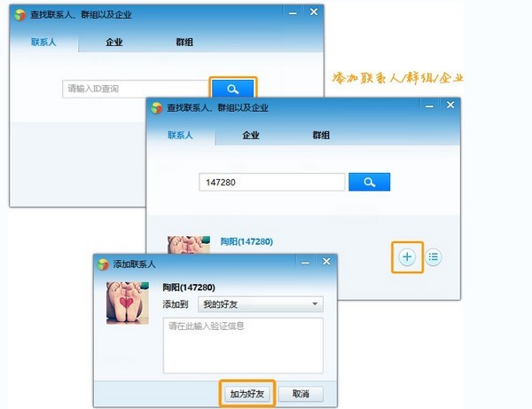Screen dimensions: 532x409
Task: Close front 查找联系人 window
Action: click(450, 106)
